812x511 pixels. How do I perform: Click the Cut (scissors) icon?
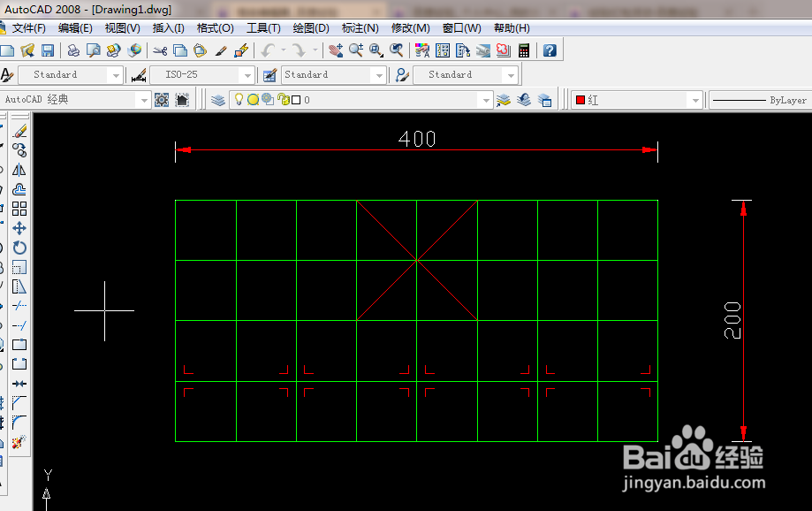point(160,50)
